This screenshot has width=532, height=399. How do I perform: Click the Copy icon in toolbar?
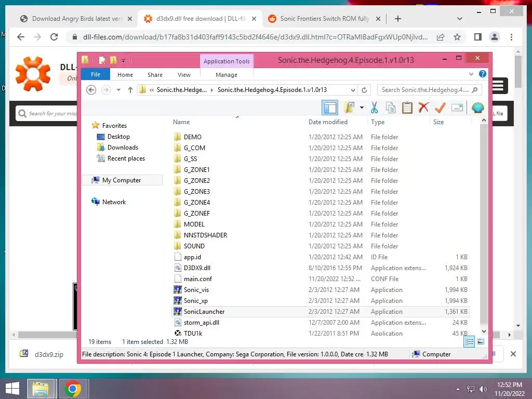[x=391, y=108]
